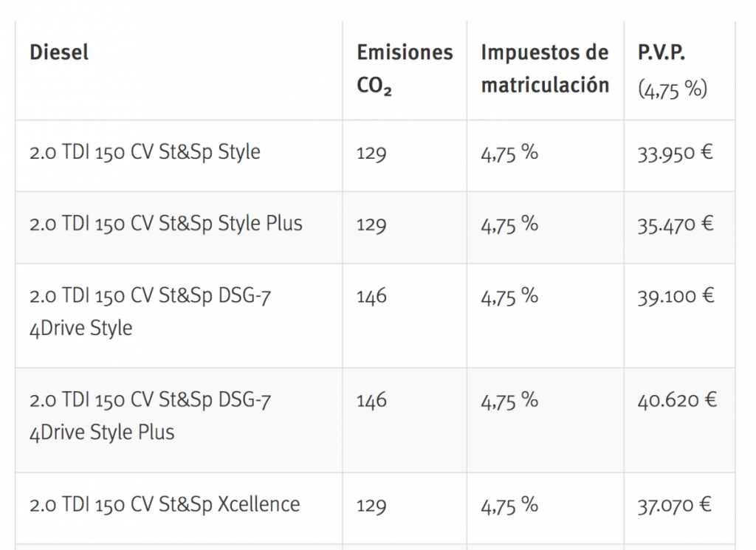756x550 pixels.
Task: Click the Impuestos de matriculación header
Action: pos(545,69)
